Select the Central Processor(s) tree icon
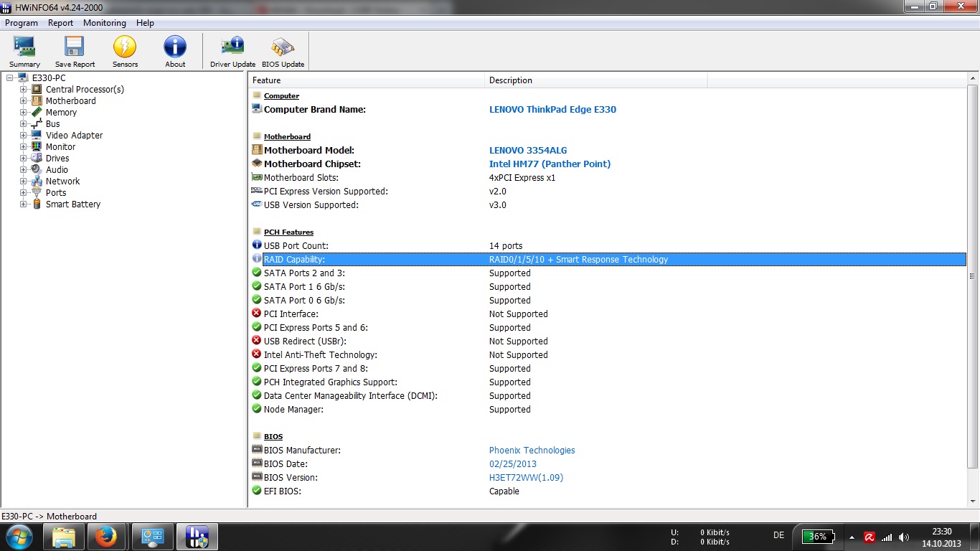Viewport: 980px width, 551px height. pos(37,89)
